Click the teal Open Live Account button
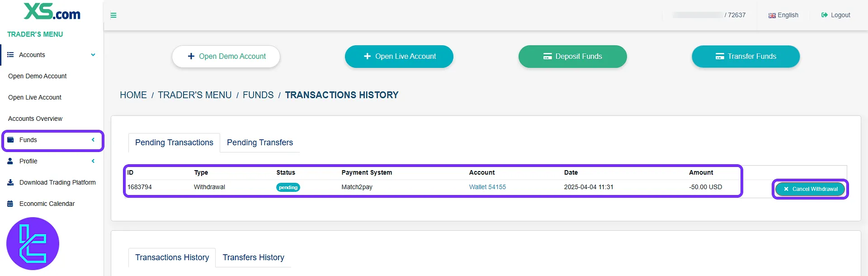This screenshot has height=276, width=868. pos(399,57)
